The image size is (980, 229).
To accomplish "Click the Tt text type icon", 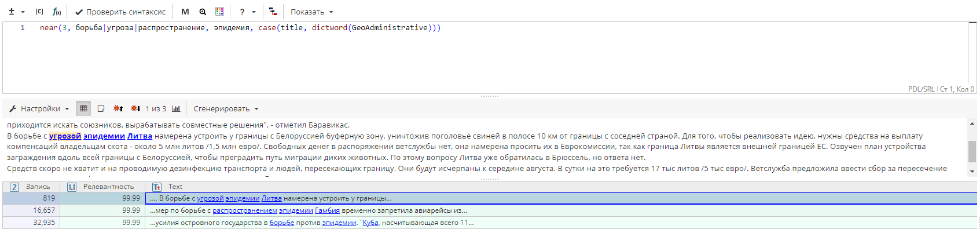I will (157, 187).
